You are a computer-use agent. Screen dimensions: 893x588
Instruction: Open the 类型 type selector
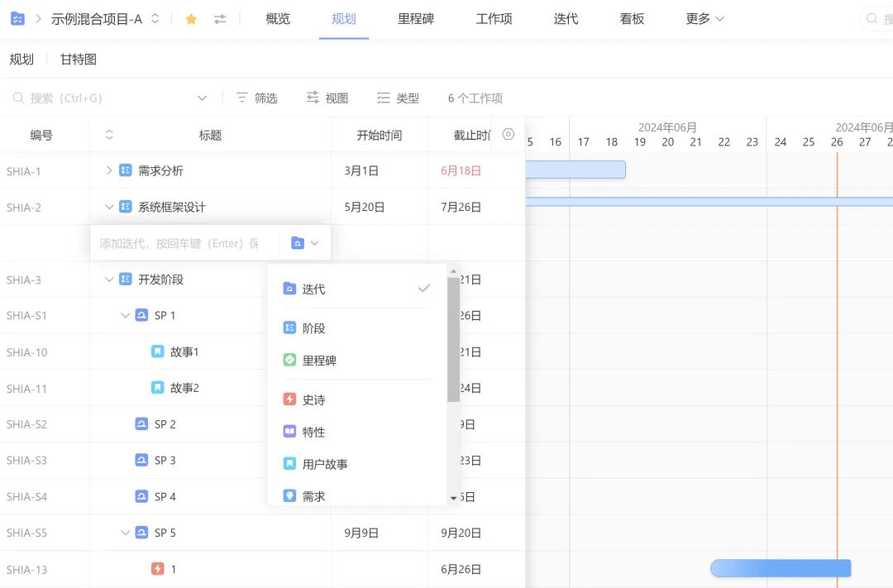pos(398,98)
